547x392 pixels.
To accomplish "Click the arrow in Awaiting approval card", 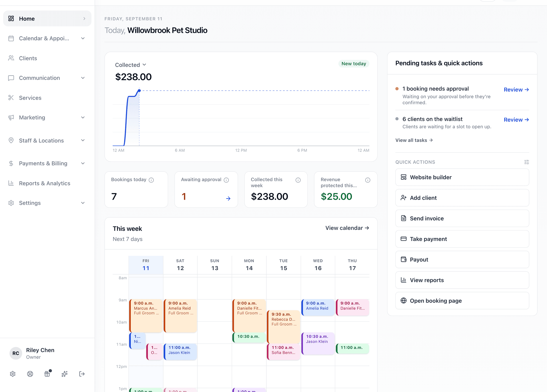I will (x=228, y=199).
